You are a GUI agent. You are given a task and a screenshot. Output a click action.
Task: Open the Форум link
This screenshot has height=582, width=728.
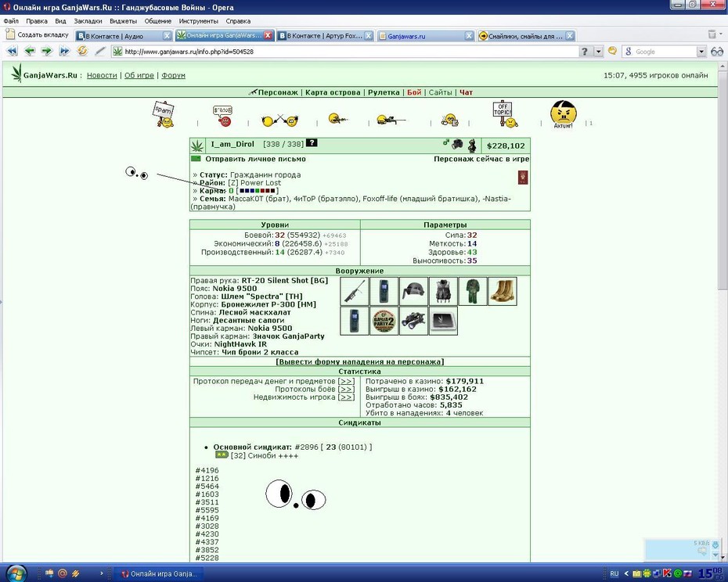tap(173, 75)
